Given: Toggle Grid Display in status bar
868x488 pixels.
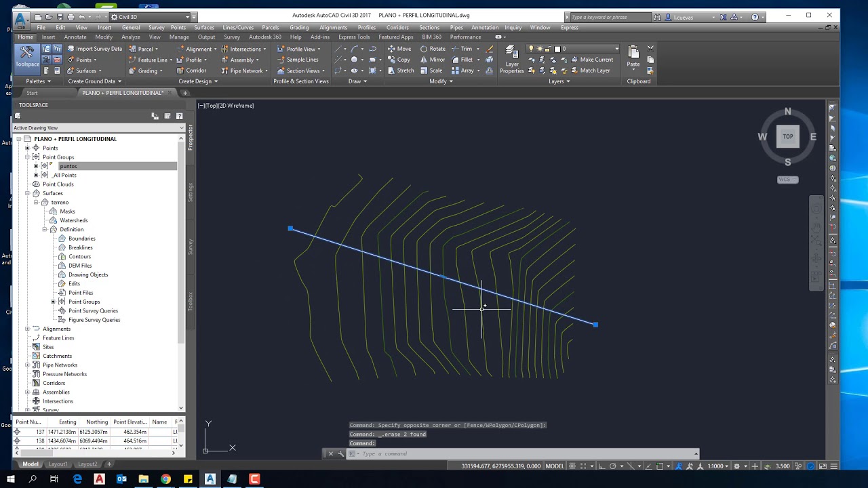Looking at the screenshot, I should pyautogui.click(x=572, y=466).
